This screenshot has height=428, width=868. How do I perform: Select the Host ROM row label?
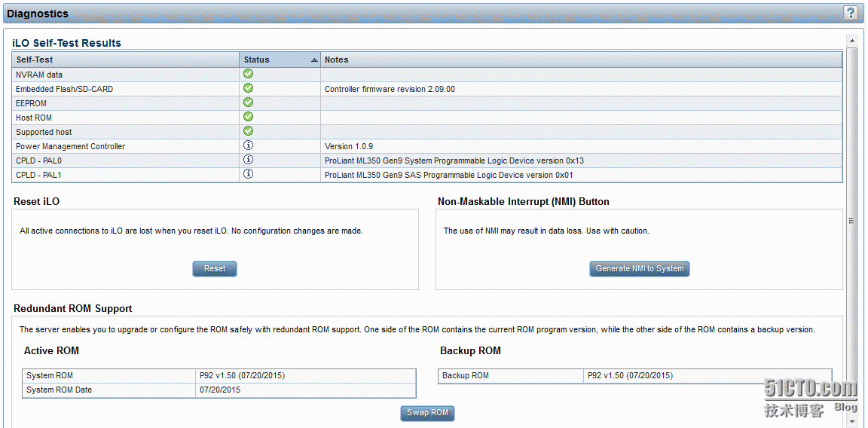[34, 118]
